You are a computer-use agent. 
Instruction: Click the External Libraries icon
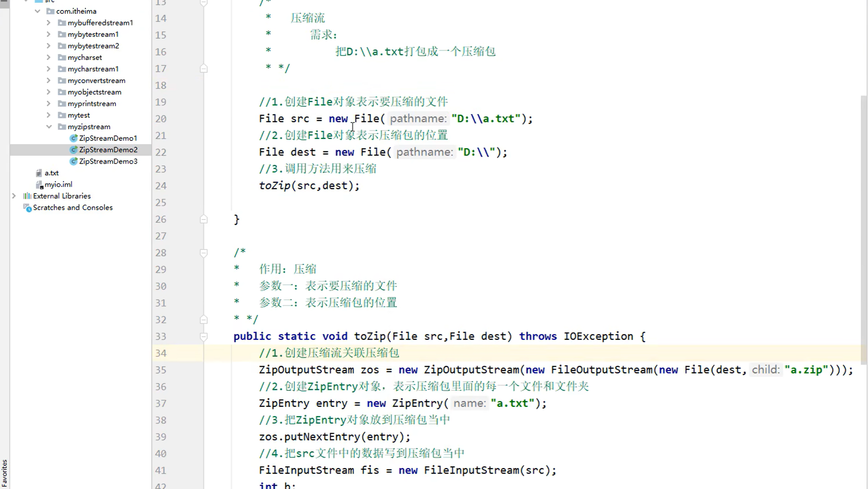pos(27,195)
